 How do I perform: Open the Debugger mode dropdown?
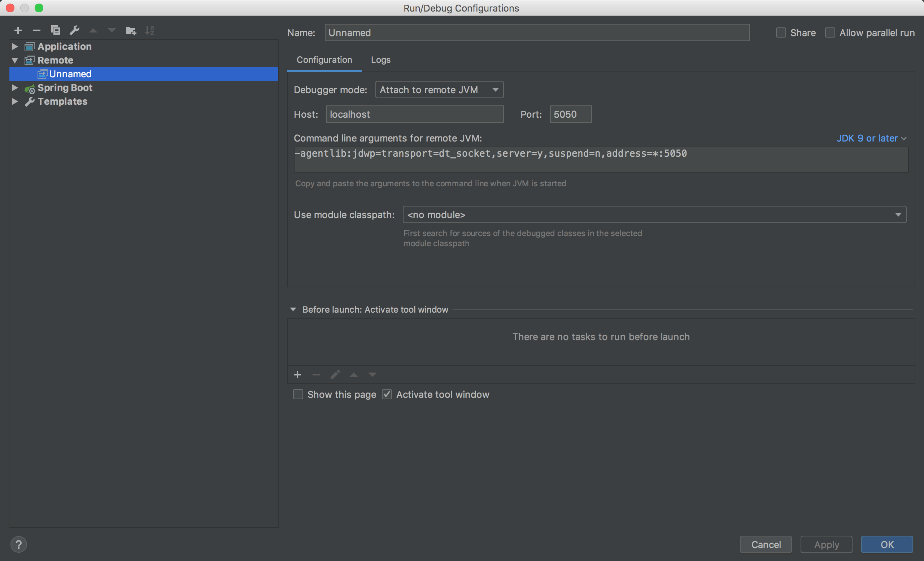point(439,90)
